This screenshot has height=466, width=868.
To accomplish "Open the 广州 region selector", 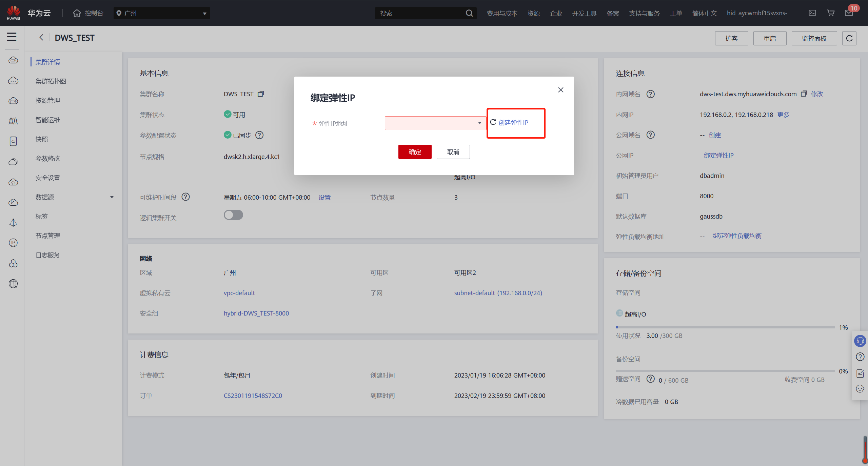I will click(162, 13).
